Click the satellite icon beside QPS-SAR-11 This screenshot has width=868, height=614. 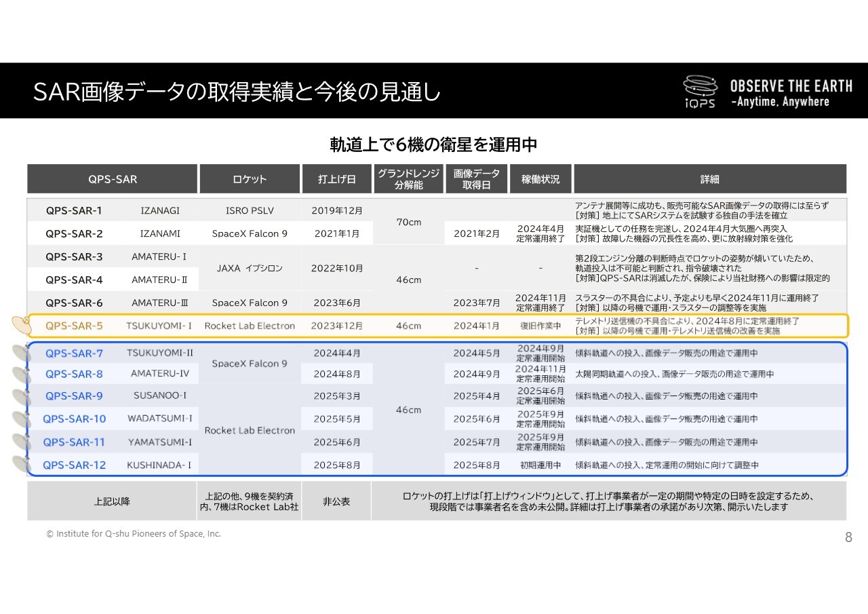coord(22,443)
